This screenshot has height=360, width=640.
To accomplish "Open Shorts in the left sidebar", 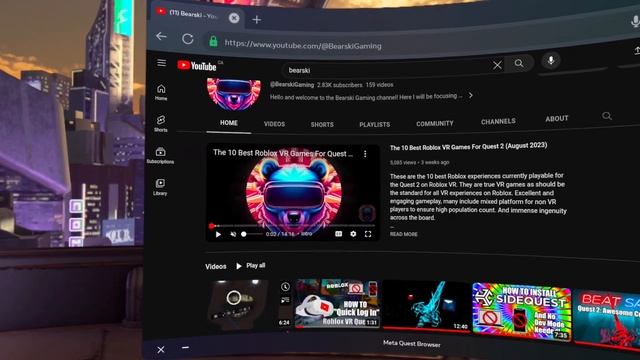I will point(160,123).
